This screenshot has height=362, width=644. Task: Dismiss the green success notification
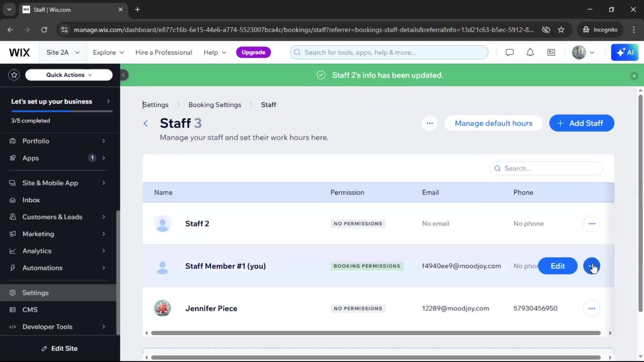(x=634, y=76)
